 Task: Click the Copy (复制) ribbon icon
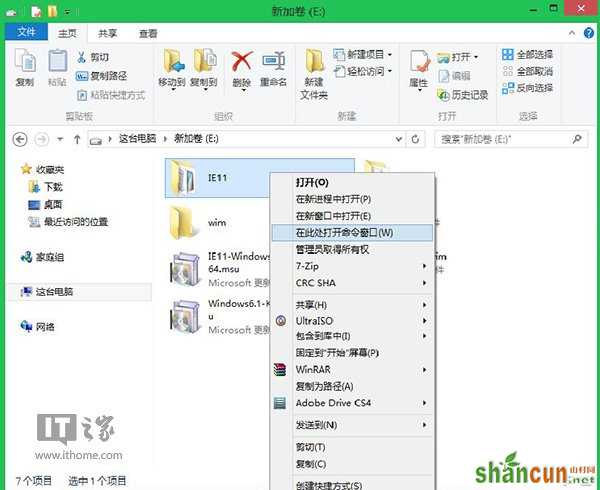[x=25, y=61]
